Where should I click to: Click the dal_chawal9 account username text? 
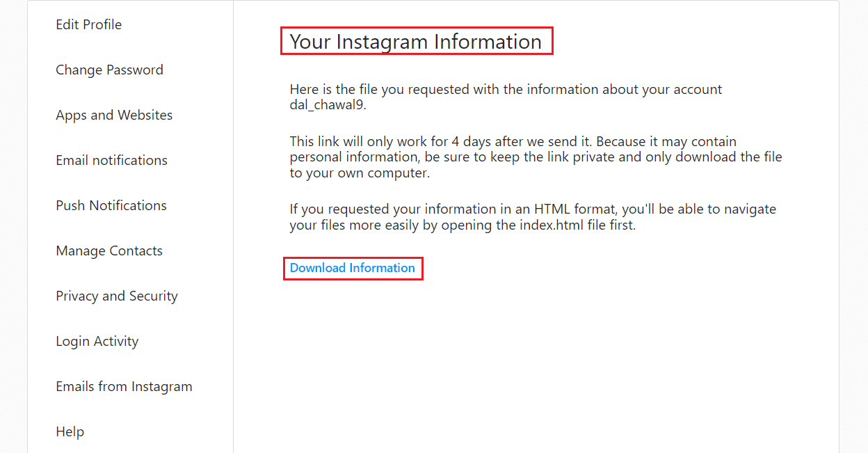pyautogui.click(x=325, y=105)
